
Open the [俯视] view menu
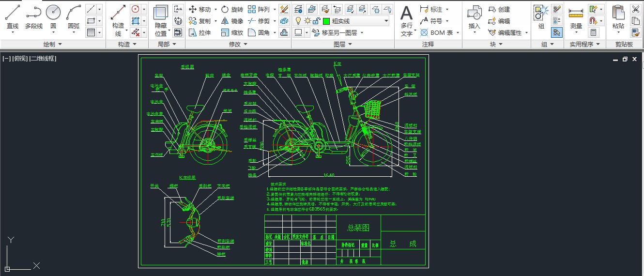click(x=20, y=59)
